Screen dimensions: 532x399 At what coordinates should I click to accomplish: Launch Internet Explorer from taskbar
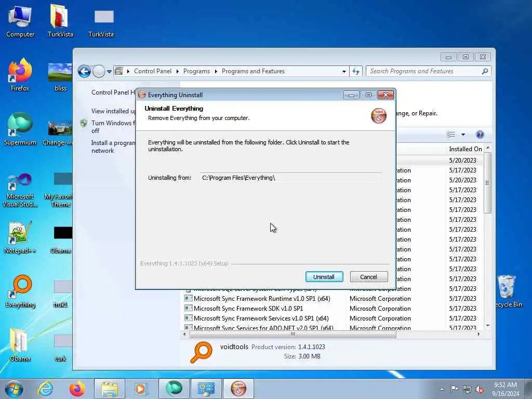click(45, 389)
